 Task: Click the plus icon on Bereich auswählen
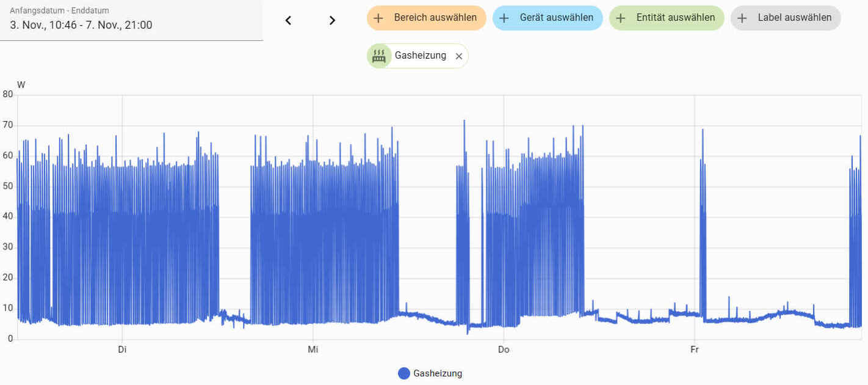click(x=378, y=18)
